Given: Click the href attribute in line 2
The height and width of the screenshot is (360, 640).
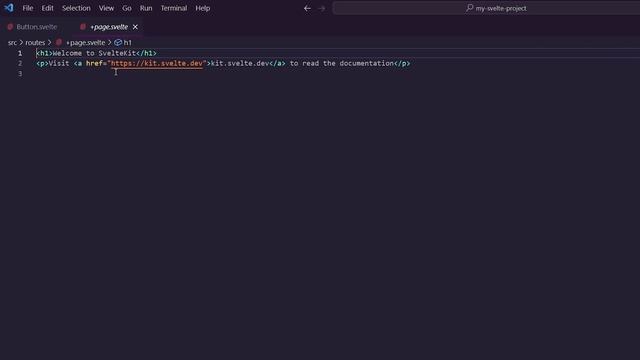Looking at the screenshot, I should pyautogui.click(x=94, y=63).
